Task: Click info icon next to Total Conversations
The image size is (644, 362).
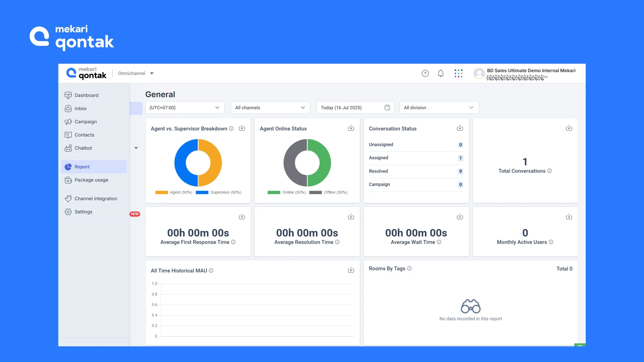Action: (x=549, y=171)
